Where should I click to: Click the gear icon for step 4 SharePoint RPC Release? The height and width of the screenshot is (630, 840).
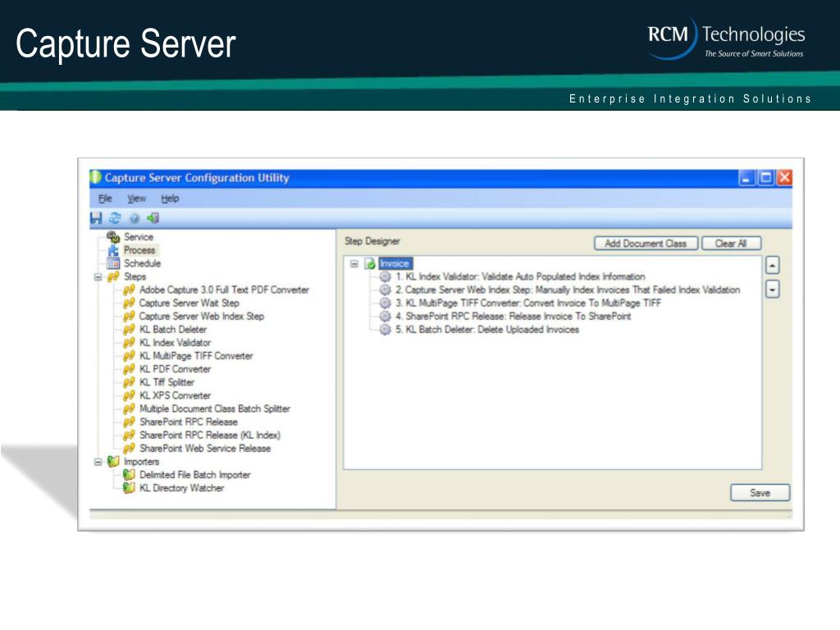point(386,317)
